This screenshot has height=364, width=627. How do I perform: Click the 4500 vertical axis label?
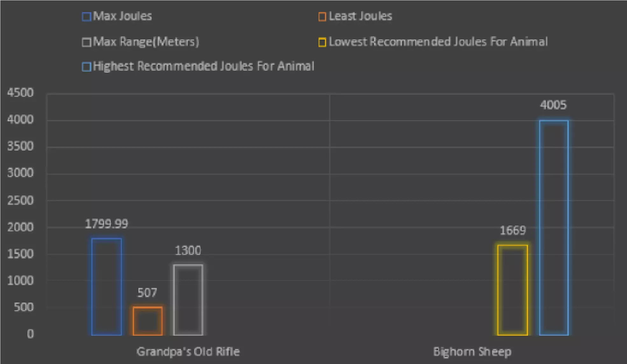pyautogui.click(x=20, y=93)
